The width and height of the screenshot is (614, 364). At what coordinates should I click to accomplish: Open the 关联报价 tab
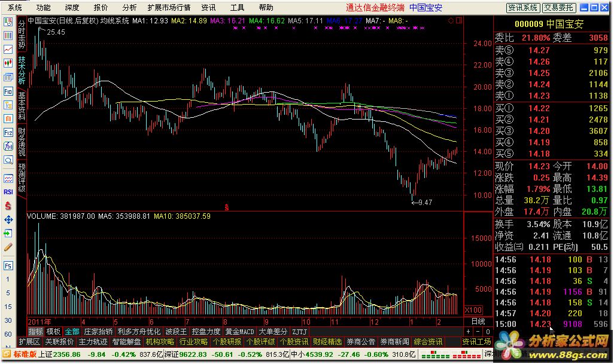tap(59, 342)
